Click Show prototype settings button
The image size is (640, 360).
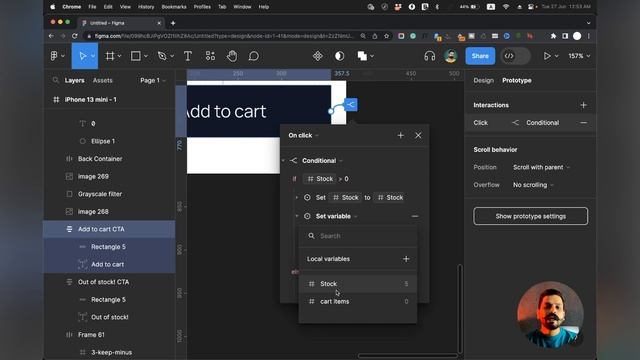click(x=531, y=216)
